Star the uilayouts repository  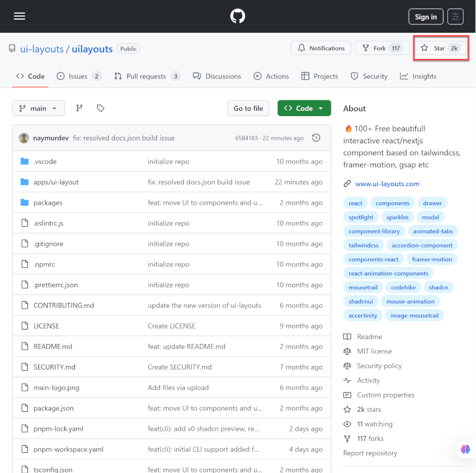pyautogui.click(x=440, y=48)
